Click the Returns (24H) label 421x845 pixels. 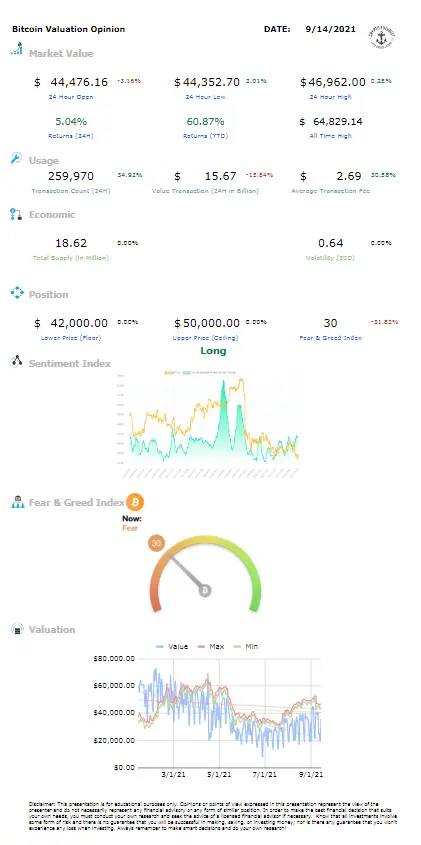click(71, 136)
